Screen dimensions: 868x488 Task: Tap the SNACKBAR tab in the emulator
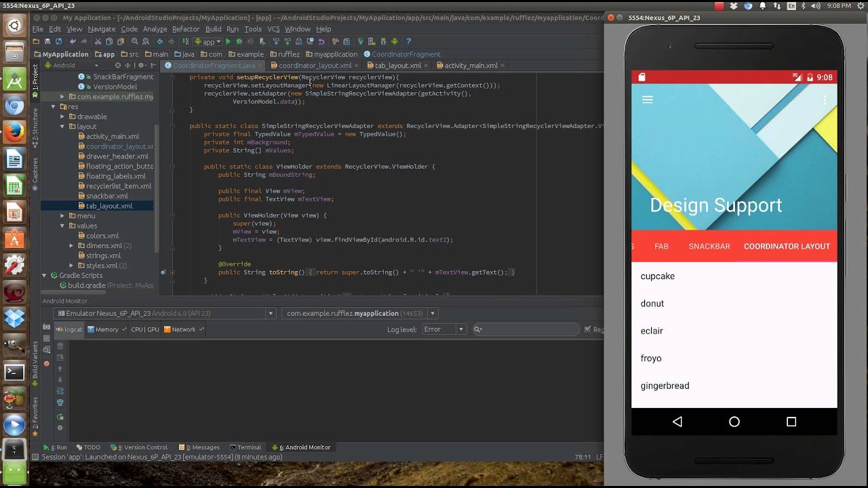[x=709, y=247]
